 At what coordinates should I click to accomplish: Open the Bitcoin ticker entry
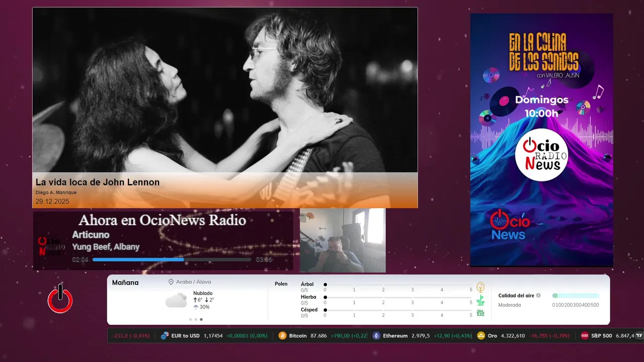tap(322, 336)
